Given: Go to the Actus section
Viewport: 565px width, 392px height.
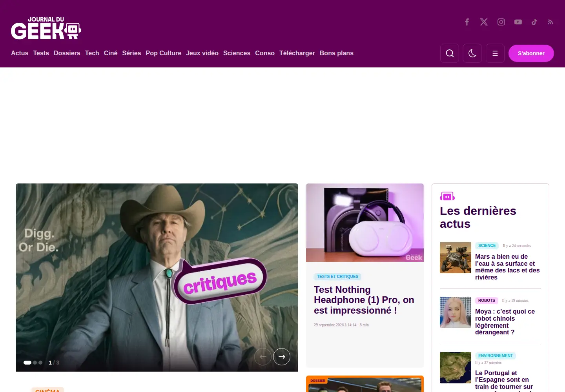Looking at the screenshot, I should coord(20,53).
